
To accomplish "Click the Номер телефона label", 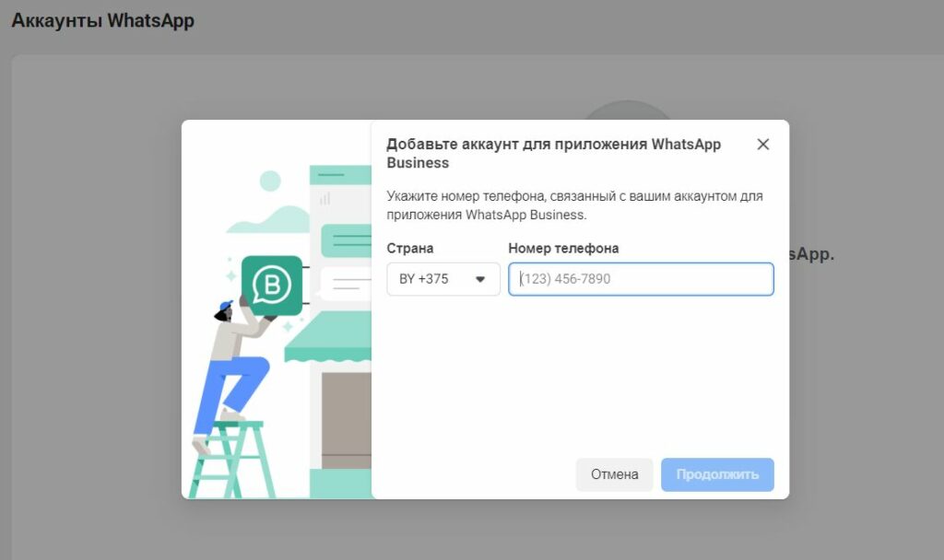I will [563, 249].
